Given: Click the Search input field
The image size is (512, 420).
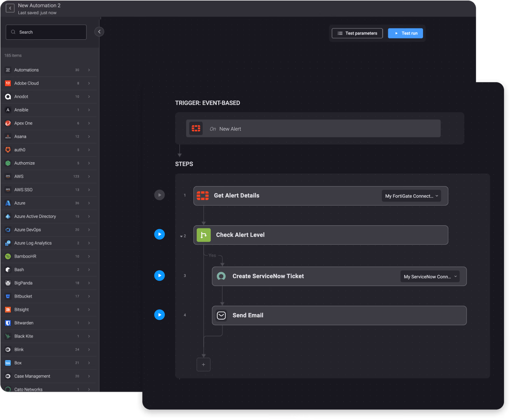Looking at the screenshot, I should coord(46,32).
